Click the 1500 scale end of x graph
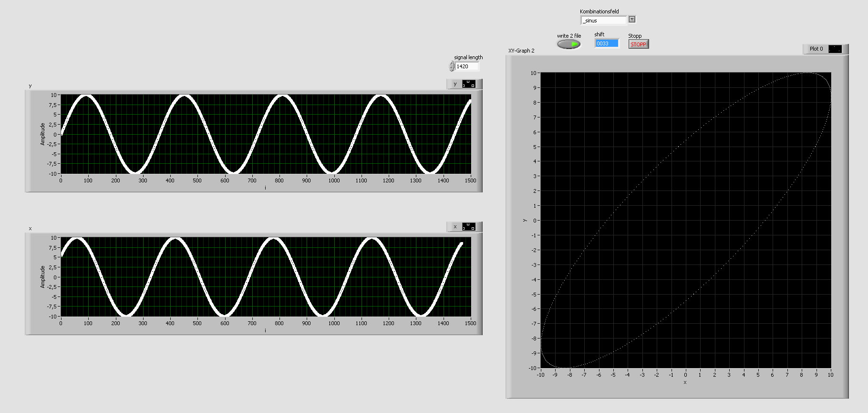Viewport: 868px width, 413px height. coord(470,323)
